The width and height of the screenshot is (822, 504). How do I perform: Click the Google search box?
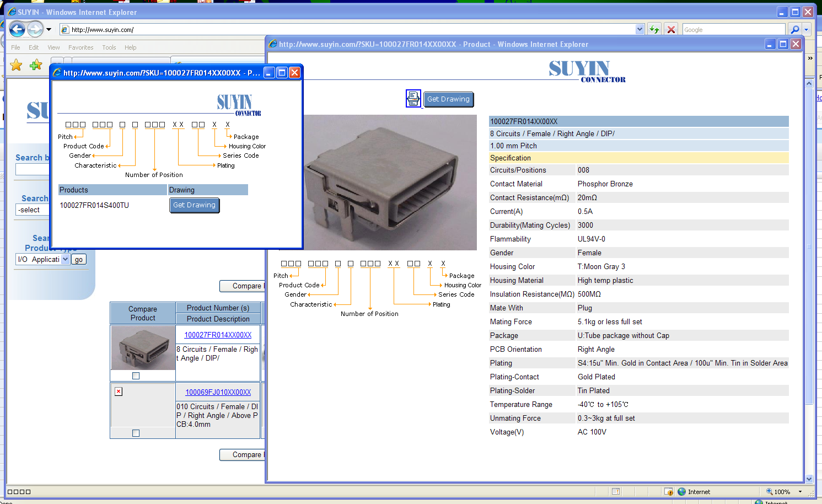click(734, 30)
